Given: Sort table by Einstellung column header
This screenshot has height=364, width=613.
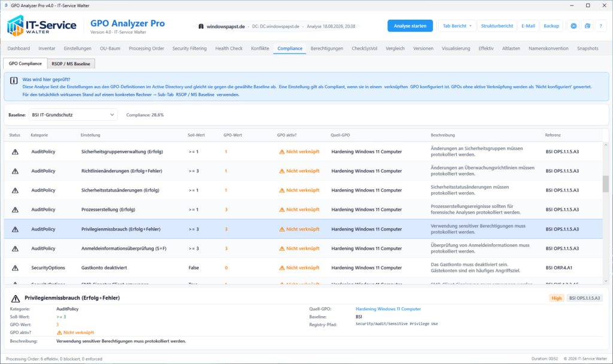Looking at the screenshot, I should [90, 135].
